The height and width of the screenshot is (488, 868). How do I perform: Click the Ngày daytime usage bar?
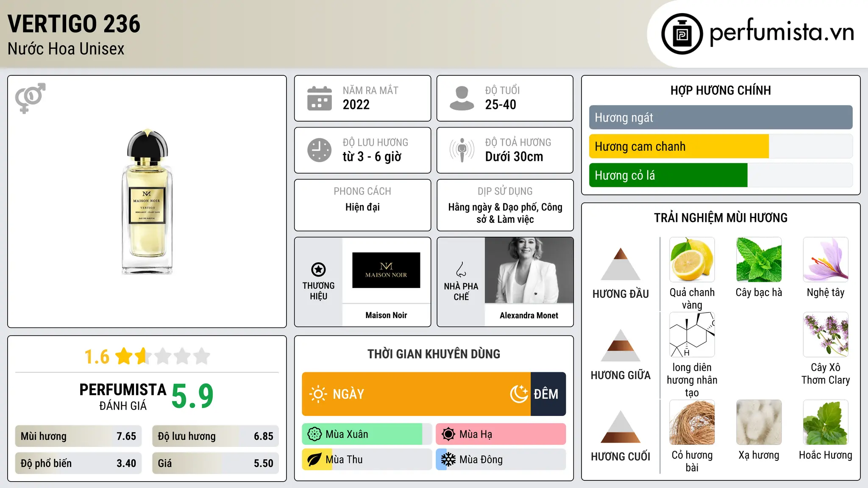[416, 394]
